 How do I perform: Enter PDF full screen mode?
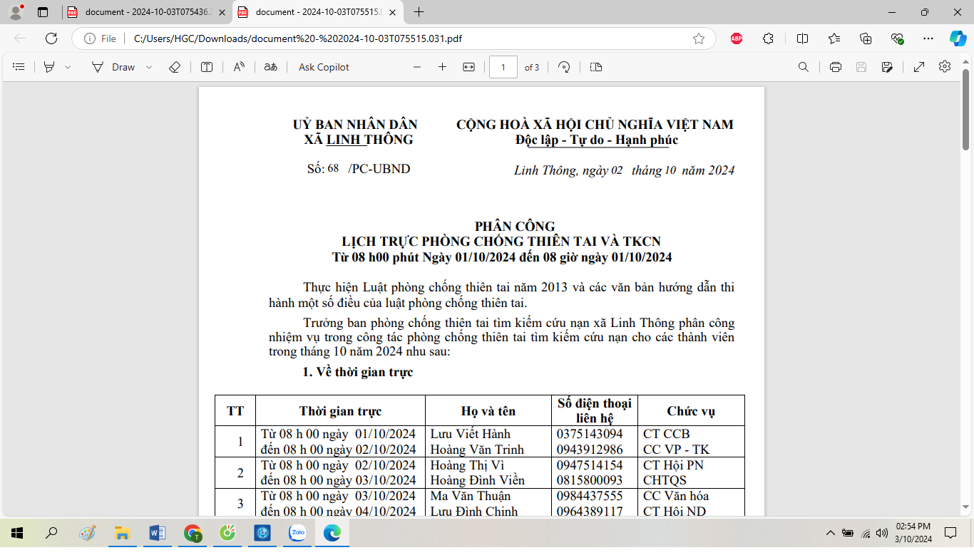(919, 67)
